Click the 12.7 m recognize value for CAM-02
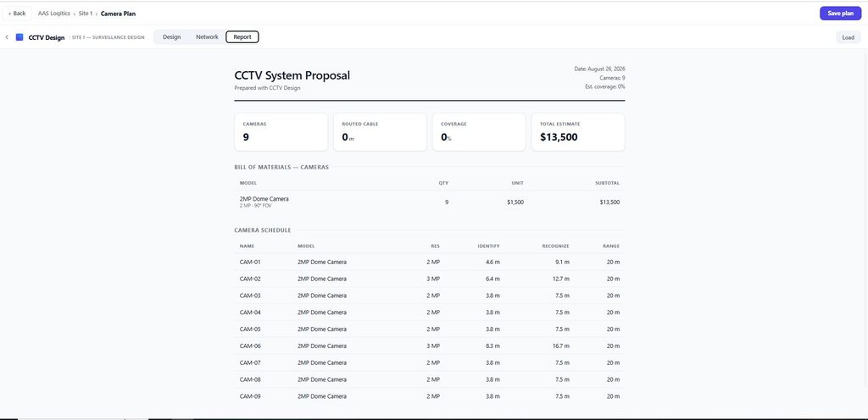868x420 pixels. click(562, 279)
